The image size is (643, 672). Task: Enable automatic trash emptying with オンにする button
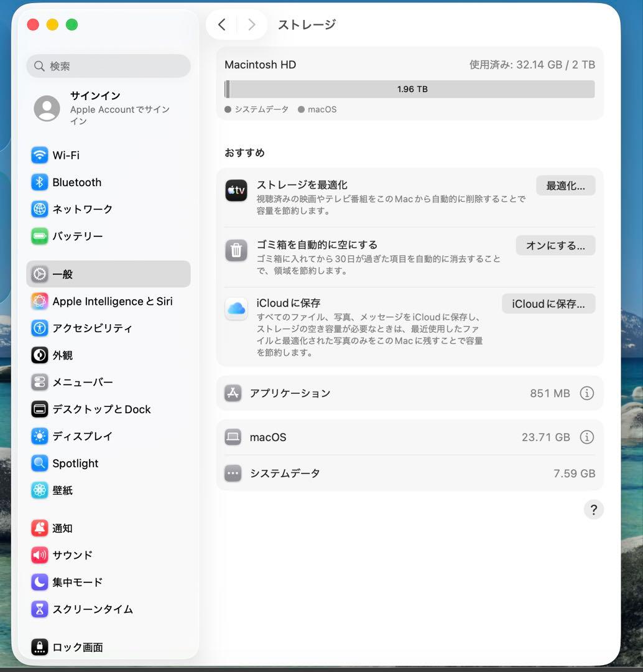tap(555, 245)
